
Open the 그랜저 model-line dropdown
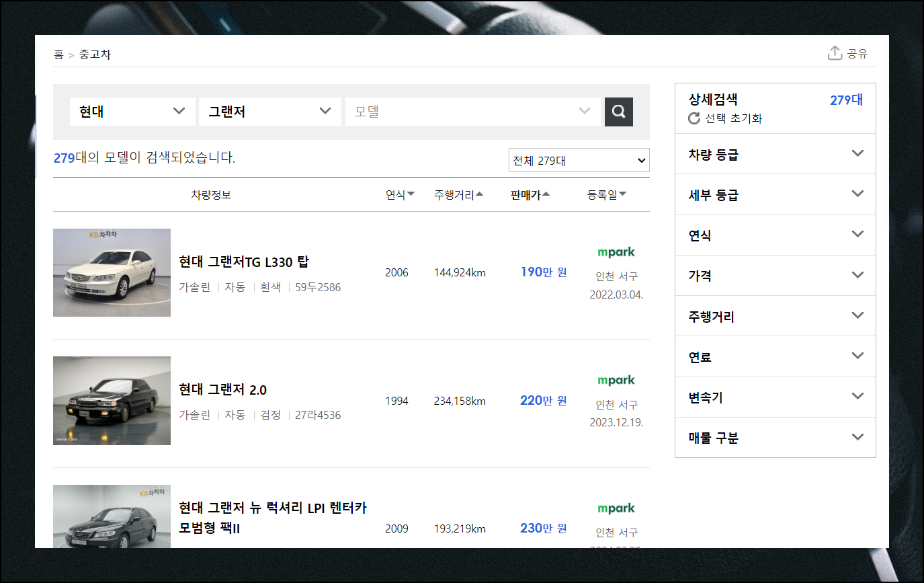coord(270,112)
